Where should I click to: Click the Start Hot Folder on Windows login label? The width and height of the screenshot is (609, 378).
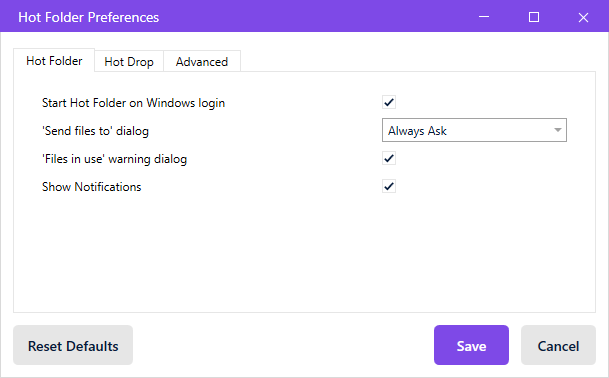[x=133, y=103]
